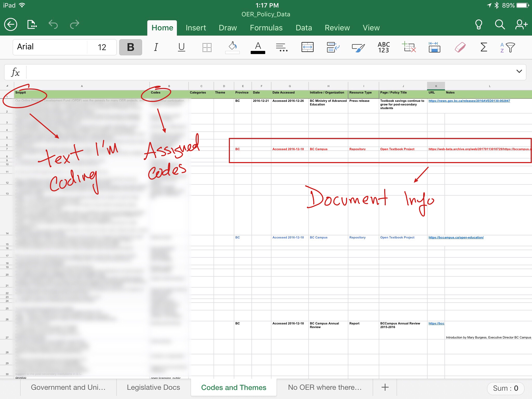Expand the formula bar chevron
Image resolution: width=532 pixels, height=399 pixels.
click(519, 71)
